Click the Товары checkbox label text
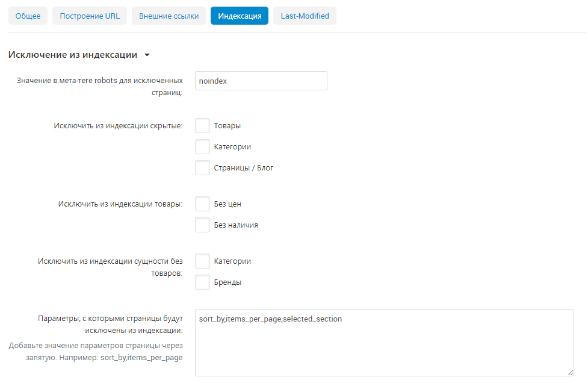The width and height of the screenshot is (588, 383). click(x=227, y=126)
